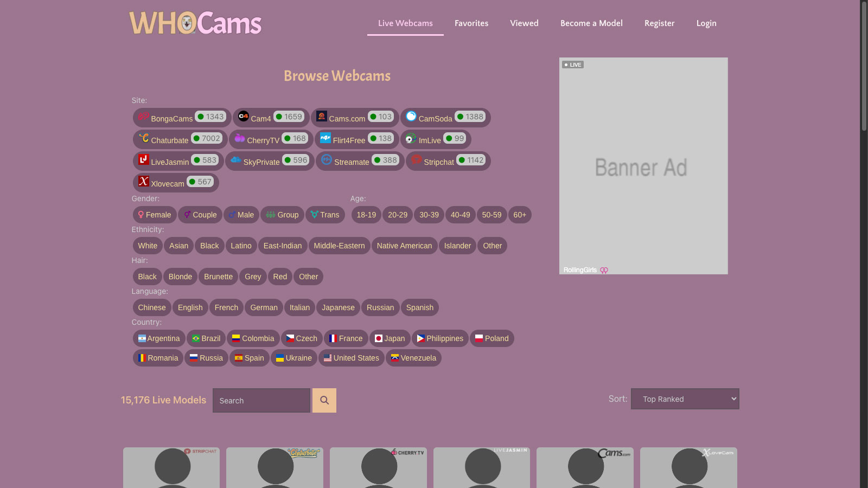Filter by Xlovecam site
Viewport: 868px width, 488px height.
[x=176, y=183]
